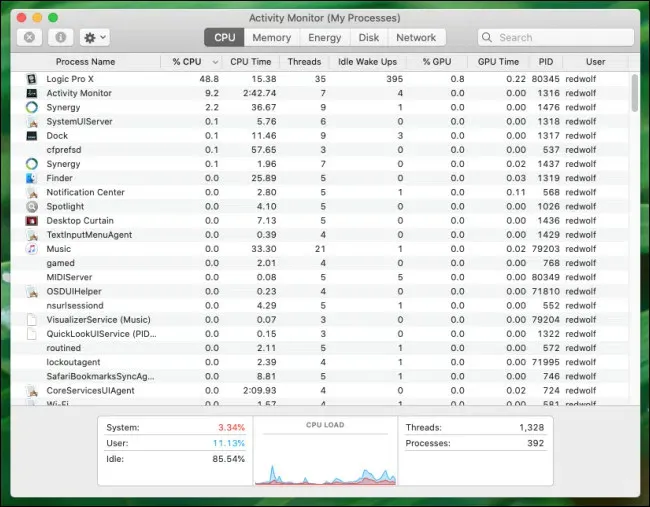Click the Notification Center process icon

point(32,192)
